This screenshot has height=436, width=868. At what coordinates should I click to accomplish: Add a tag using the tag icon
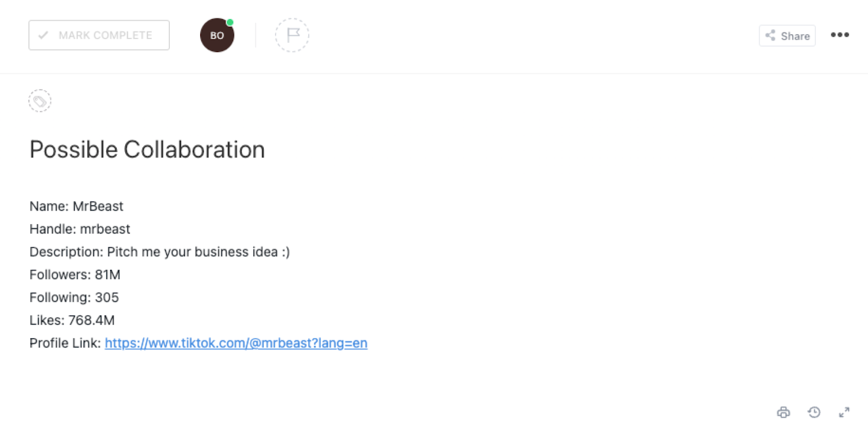pos(40,101)
